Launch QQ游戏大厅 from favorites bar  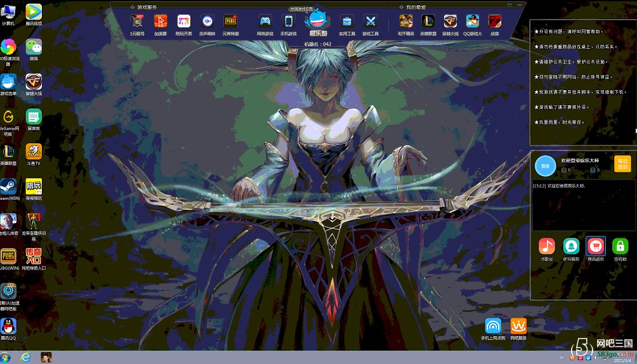click(x=473, y=21)
